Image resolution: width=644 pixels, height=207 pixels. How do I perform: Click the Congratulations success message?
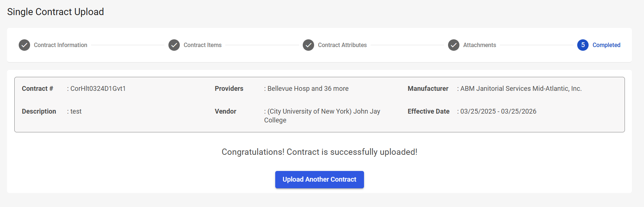319,152
